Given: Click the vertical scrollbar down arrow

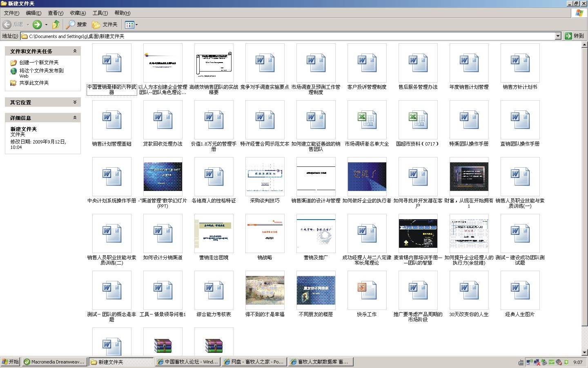Looking at the screenshot, I should tap(584, 352).
